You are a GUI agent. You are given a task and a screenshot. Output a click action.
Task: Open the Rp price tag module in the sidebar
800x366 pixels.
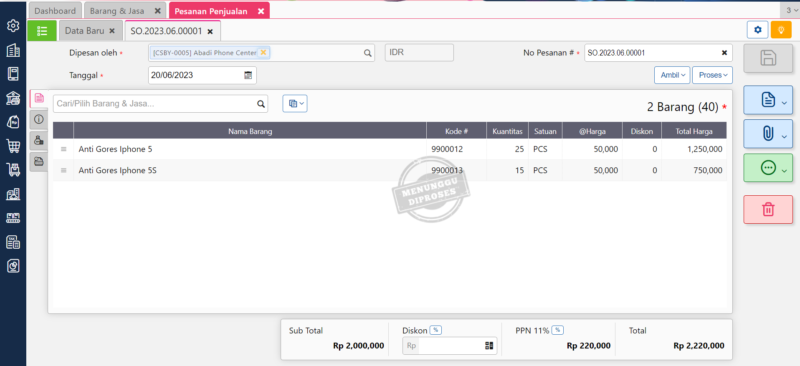(x=13, y=121)
